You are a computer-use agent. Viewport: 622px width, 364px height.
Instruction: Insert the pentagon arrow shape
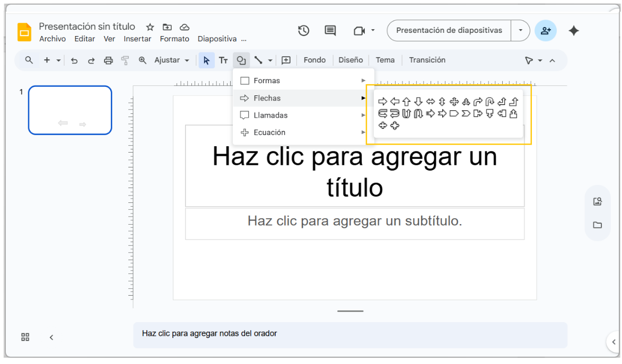[454, 113]
